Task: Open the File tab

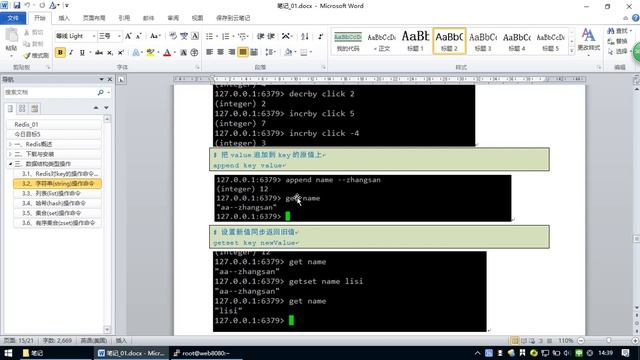Action: [x=13, y=18]
